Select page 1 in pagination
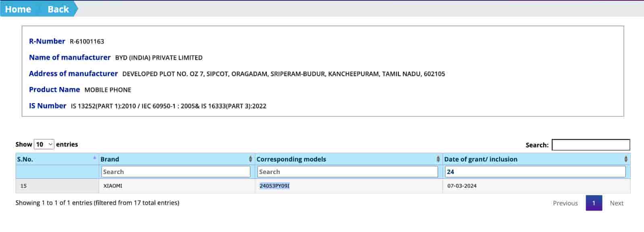Viewport: 644px width, 232px height. pos(594,203)
